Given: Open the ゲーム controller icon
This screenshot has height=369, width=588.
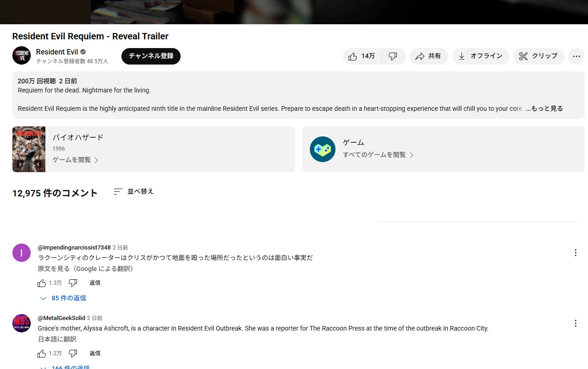Looking at the screenshot, I should (323, 149).
